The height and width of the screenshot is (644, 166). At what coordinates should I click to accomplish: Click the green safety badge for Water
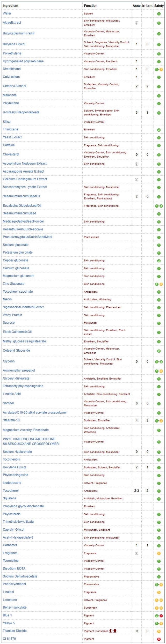tap(159, 14)
